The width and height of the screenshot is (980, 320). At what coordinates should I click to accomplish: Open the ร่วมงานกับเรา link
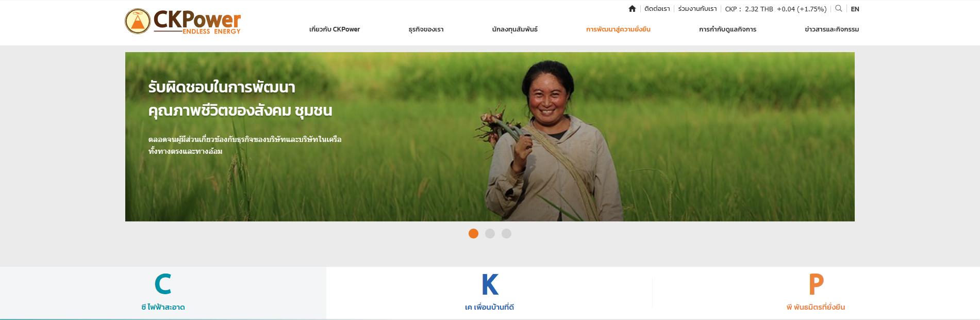pos(697,9)
